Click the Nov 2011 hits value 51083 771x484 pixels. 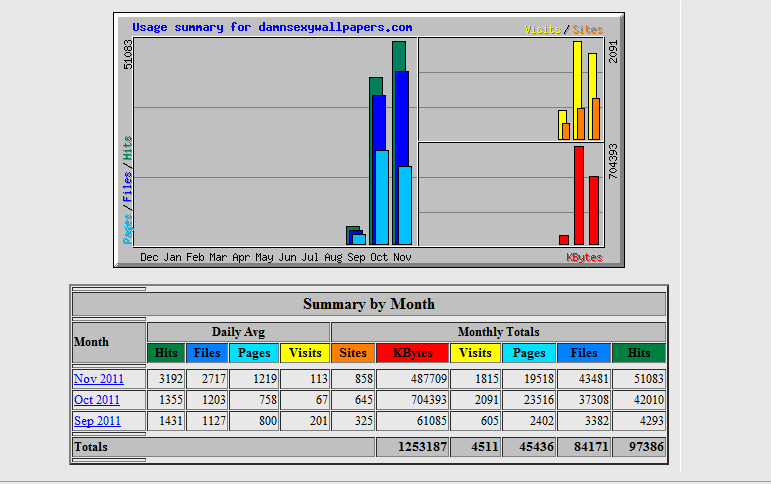[x=649, y=379]
